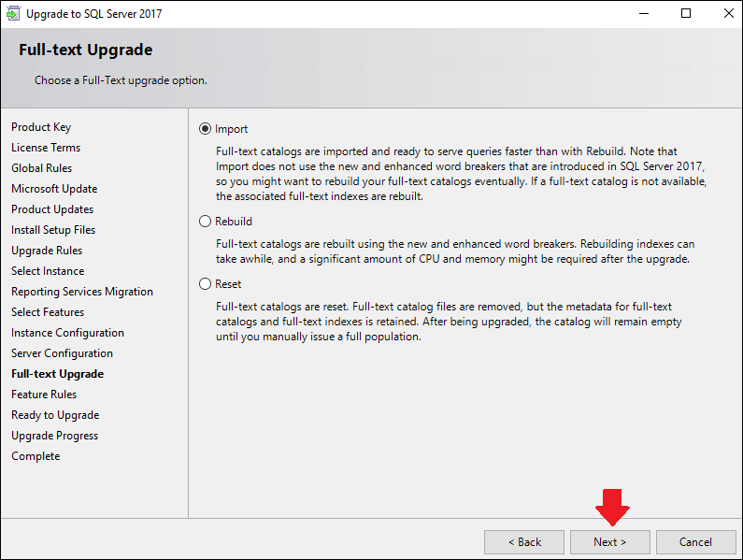Click the Instance Configuration step
This screenshot has width=743, height=560.
point(68,333)
